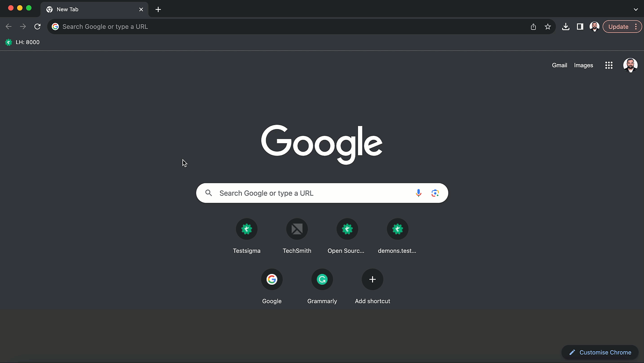Reload the current page
The width and height of the screenshot is (644, 363).
(x=37, y=27)
